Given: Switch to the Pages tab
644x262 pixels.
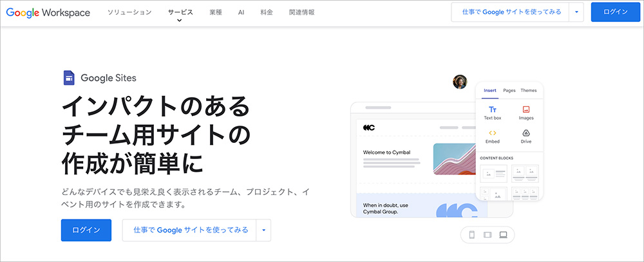Looking at the screenshot, I should pyautogui.click(x=509, y=90).
